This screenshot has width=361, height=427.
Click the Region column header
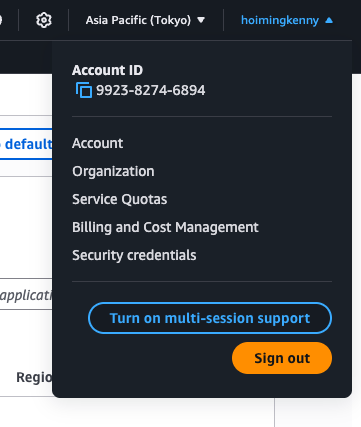click(x=34, y=377)
